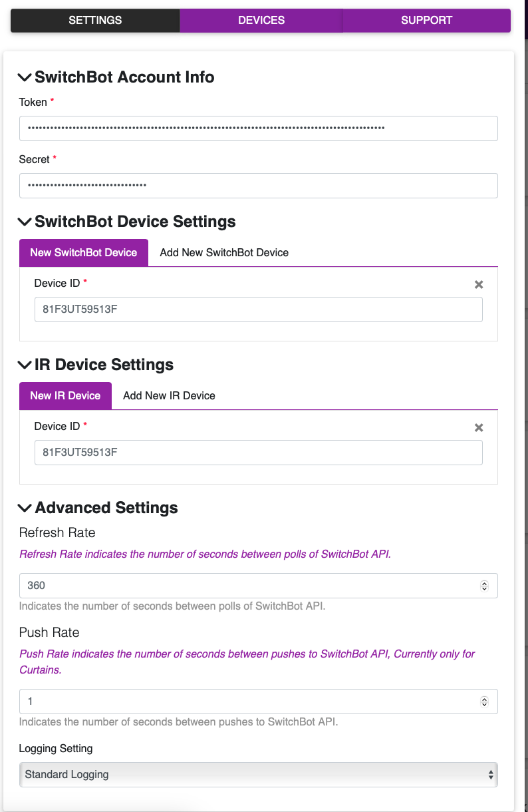
Task: Remove the IR device with the X icon
Action: pyautogui.click(x=479, y=427)
